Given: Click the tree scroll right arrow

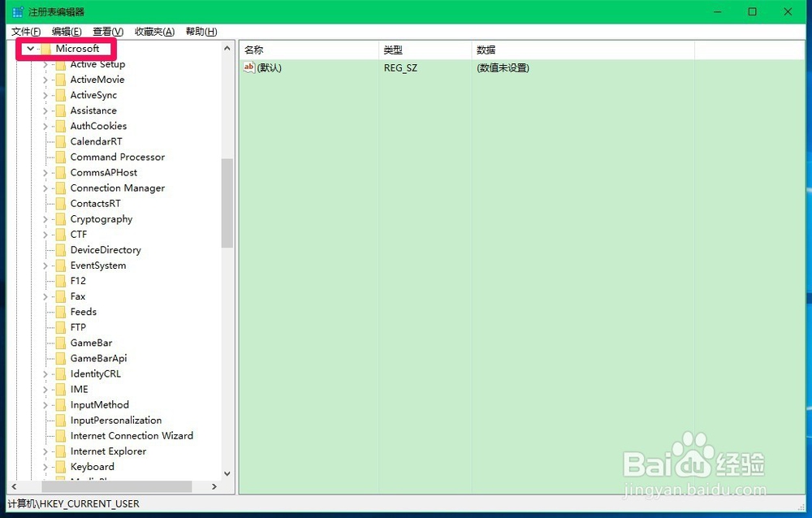Looking at the screenshot, I should pos(214,487).
